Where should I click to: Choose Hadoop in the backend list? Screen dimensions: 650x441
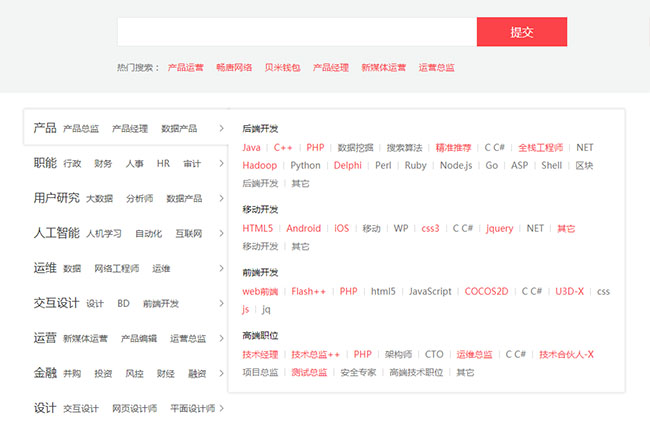point(260,166)
